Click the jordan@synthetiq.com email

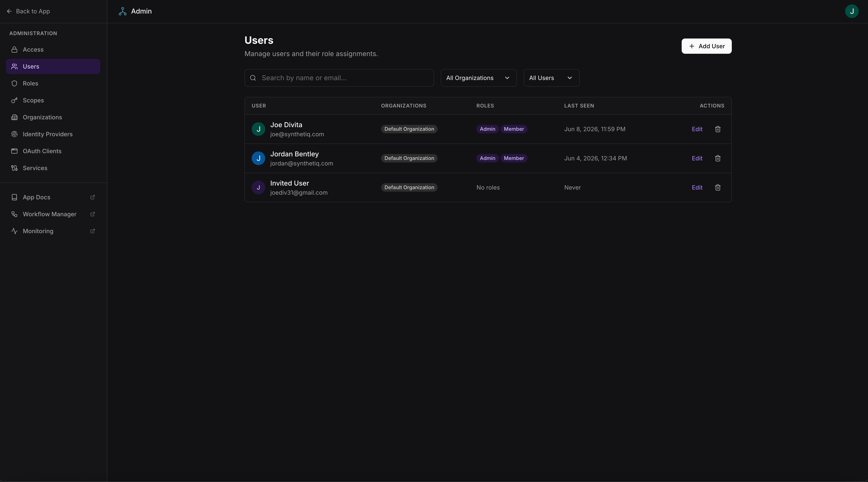[x=302, y=164]
